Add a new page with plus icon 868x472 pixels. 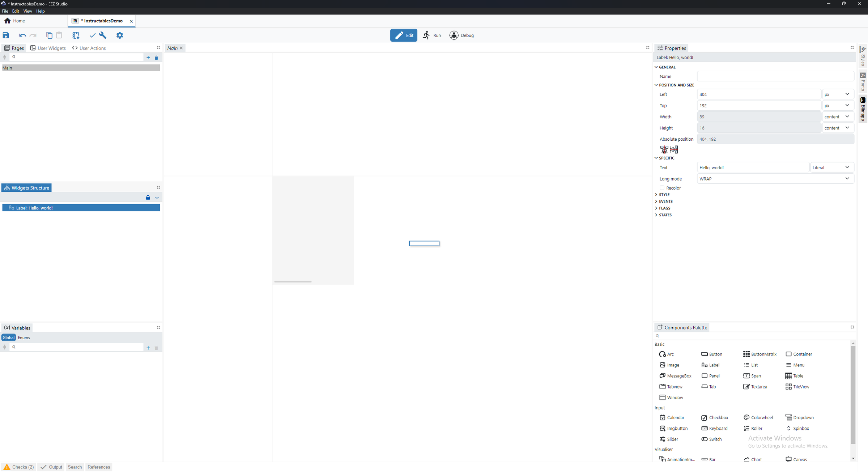click(148, 58)
